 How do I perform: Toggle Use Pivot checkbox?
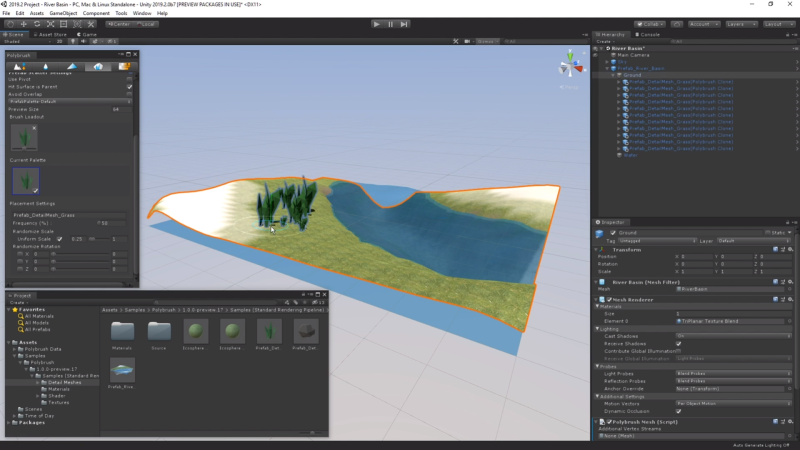[130, 79]
